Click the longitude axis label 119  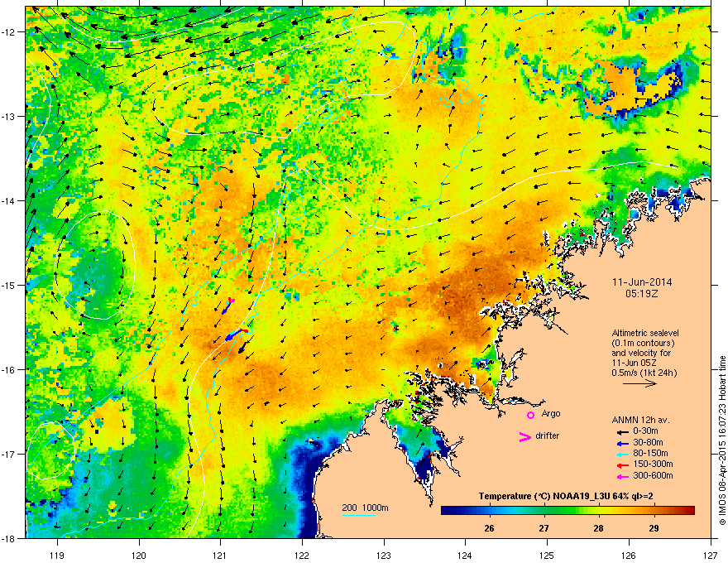pyautogui.click(x=57, y=555)
